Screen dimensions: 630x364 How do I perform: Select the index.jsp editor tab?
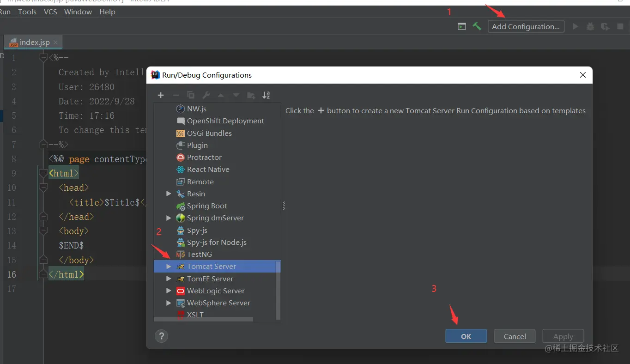(34, 42)
